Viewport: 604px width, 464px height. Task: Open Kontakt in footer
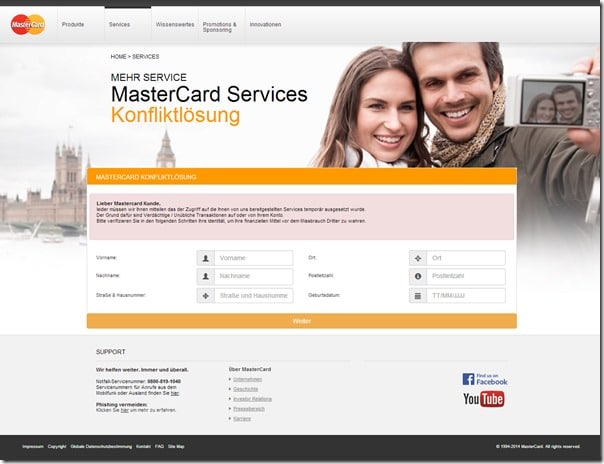(143, 447)
